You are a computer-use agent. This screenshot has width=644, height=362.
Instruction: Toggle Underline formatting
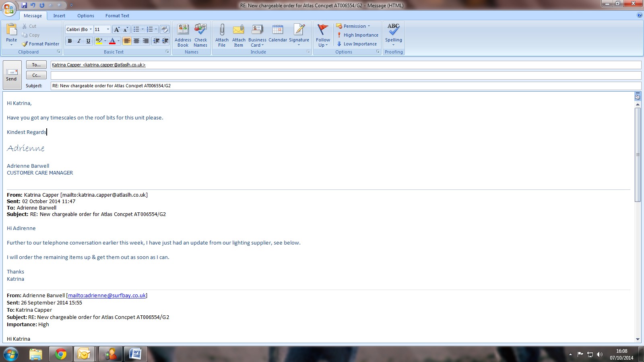(x=88, y=41)
